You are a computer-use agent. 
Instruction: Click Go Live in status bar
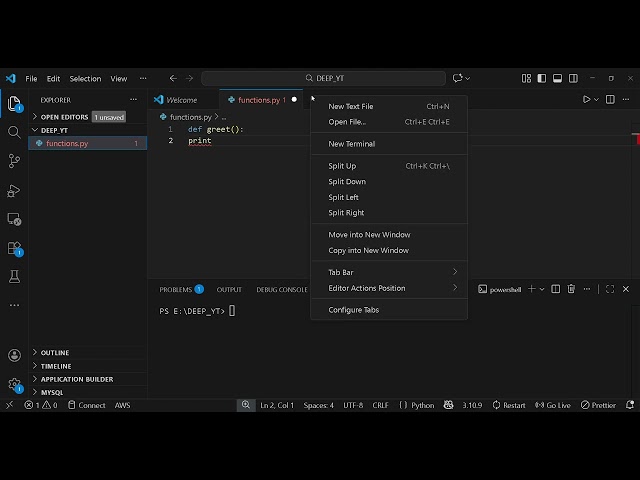point(553,405)
